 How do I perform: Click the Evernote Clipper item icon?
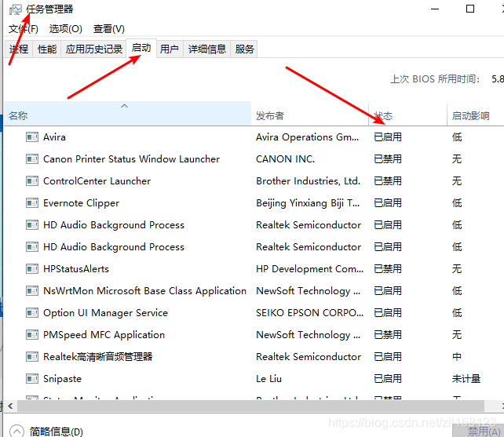tap(32, 203)
